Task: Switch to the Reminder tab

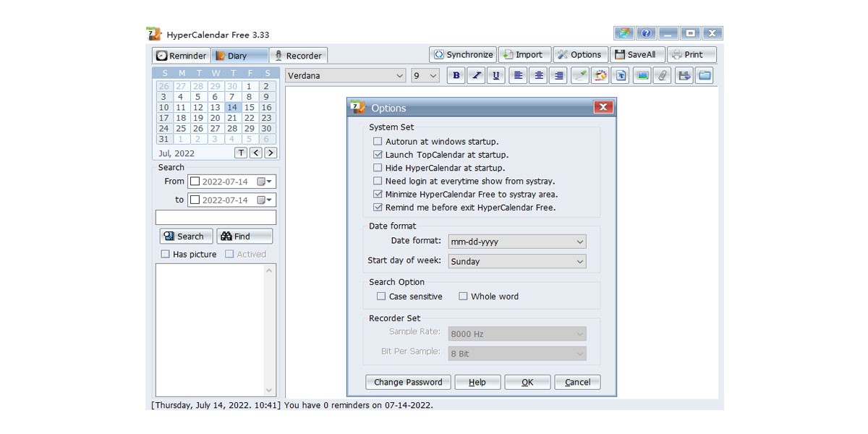Action: 182,55
